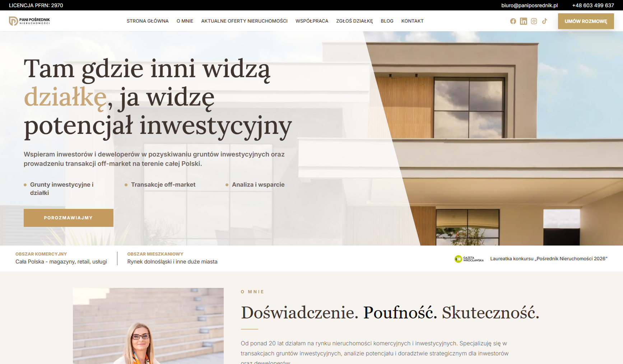This screenshot has width=623, height=364.
Task: Open the Instagram social icon
Action: [534, 21]
